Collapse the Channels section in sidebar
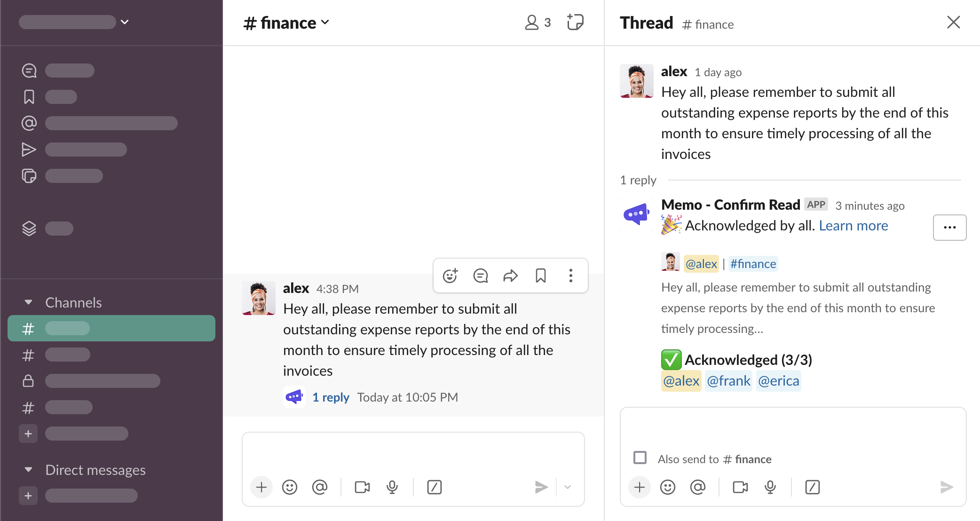Screen dimensions: 980x521 click(29, 302)
